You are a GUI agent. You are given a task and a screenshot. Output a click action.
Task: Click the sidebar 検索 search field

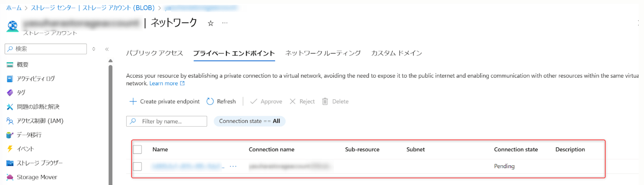click(46, 49)
